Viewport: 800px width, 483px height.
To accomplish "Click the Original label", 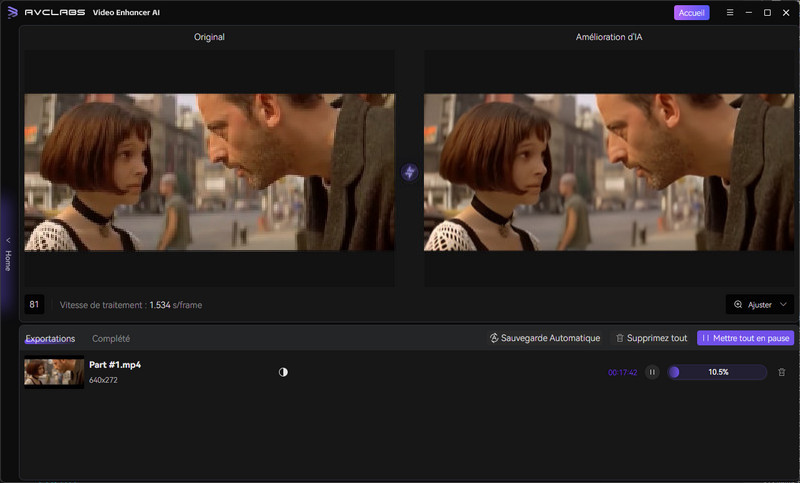I will point(209,37).
